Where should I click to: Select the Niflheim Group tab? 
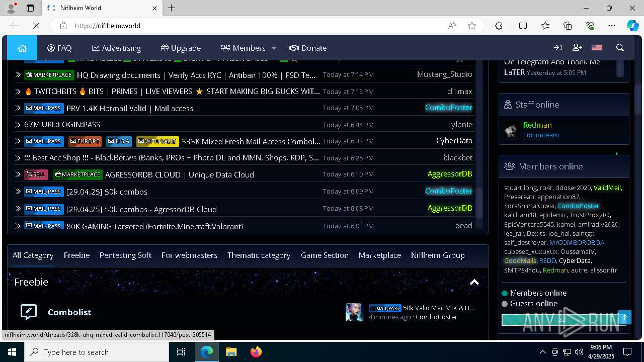click(438, 255)
